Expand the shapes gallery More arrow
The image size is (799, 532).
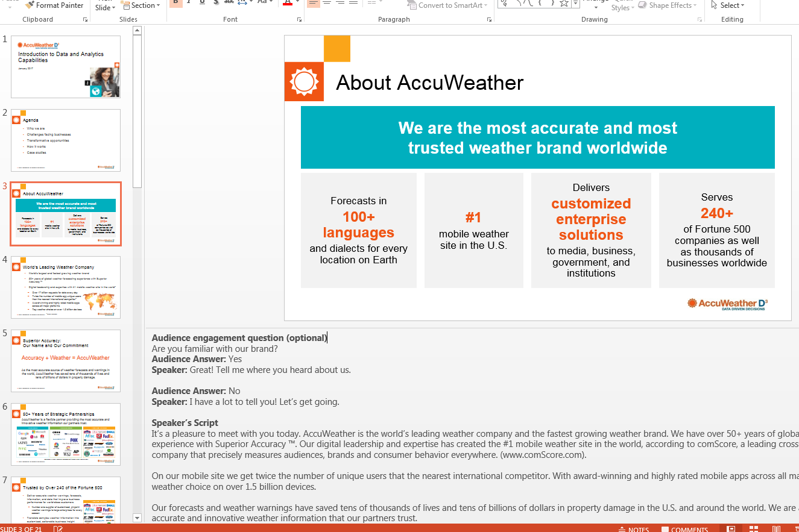click(x=576, y=4)
